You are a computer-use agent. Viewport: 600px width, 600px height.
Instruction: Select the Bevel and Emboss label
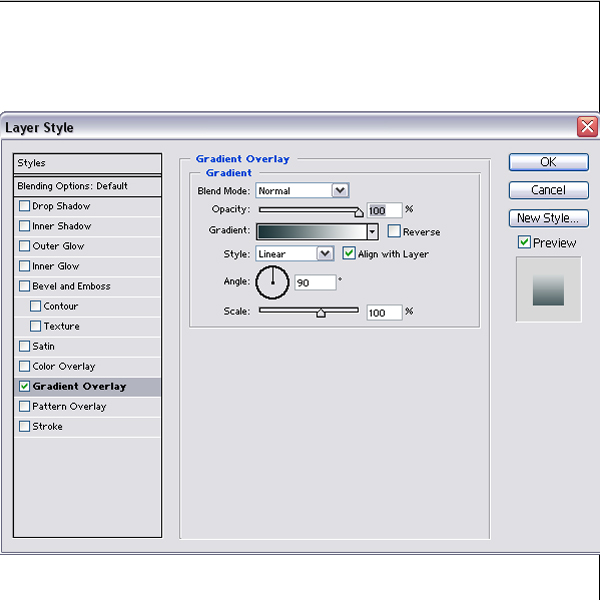click(71, 286)
